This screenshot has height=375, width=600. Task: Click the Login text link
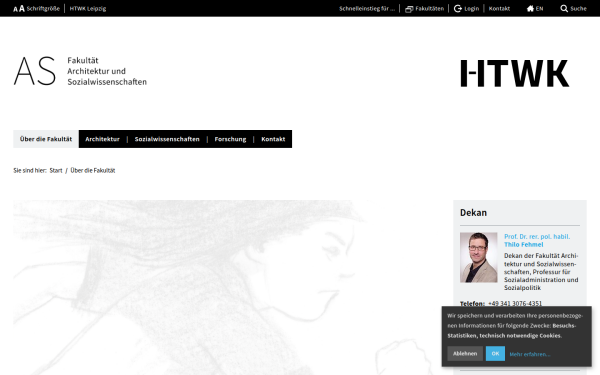(x=471, y=8)
